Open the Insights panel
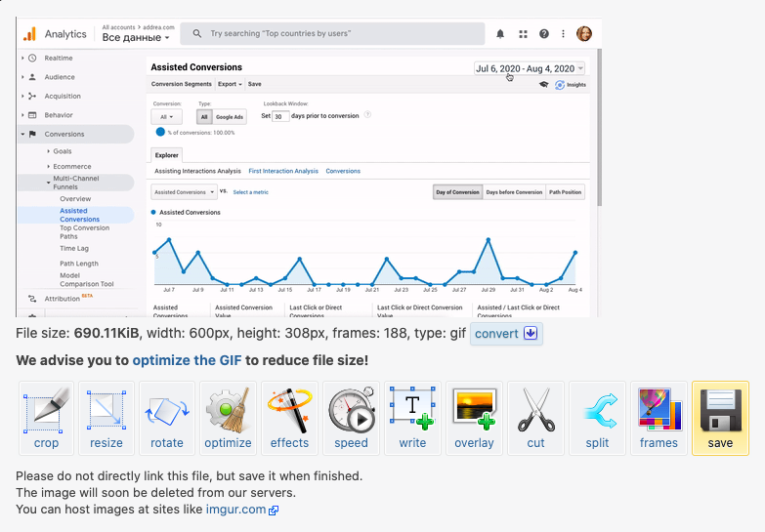 click(571, 85)
